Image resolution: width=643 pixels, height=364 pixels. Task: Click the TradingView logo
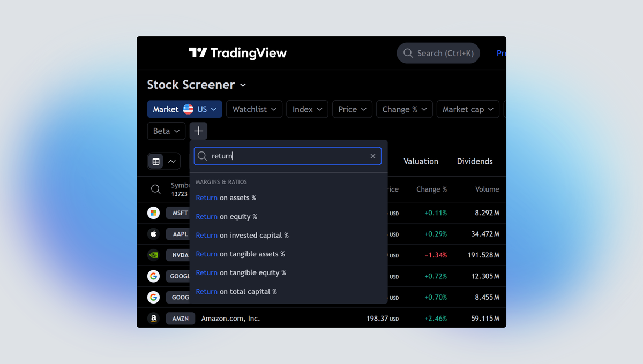coord(238,53)
